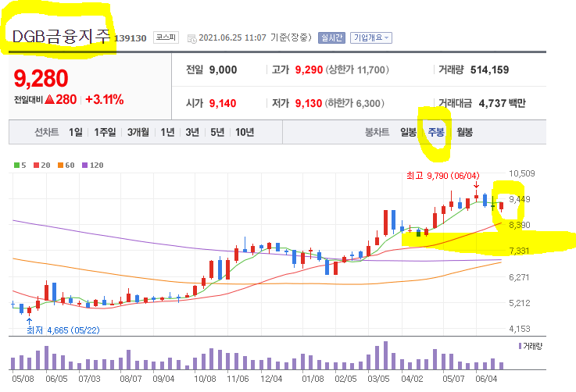The width and height of the screenshot is (576, 392).
Task: Click the 최저 4,665 (05/22) annotation
Action: coord(63,330)
